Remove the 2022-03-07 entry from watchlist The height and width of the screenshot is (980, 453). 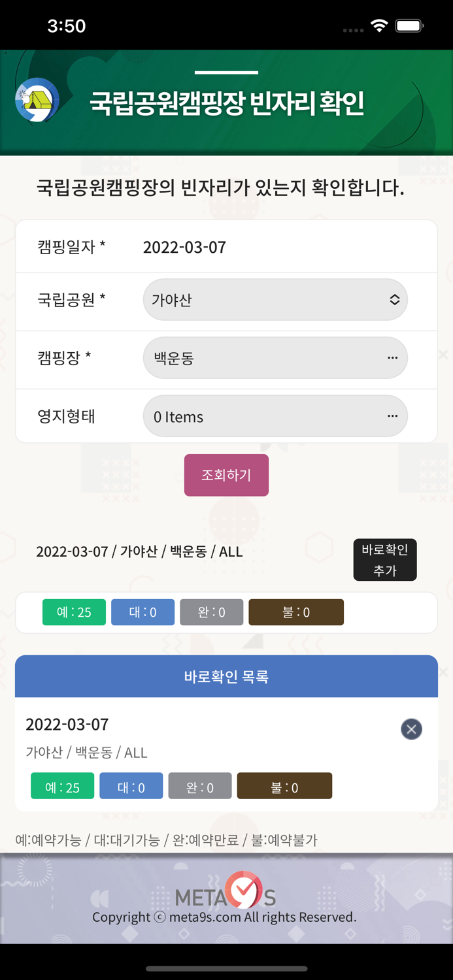point(411,729)
